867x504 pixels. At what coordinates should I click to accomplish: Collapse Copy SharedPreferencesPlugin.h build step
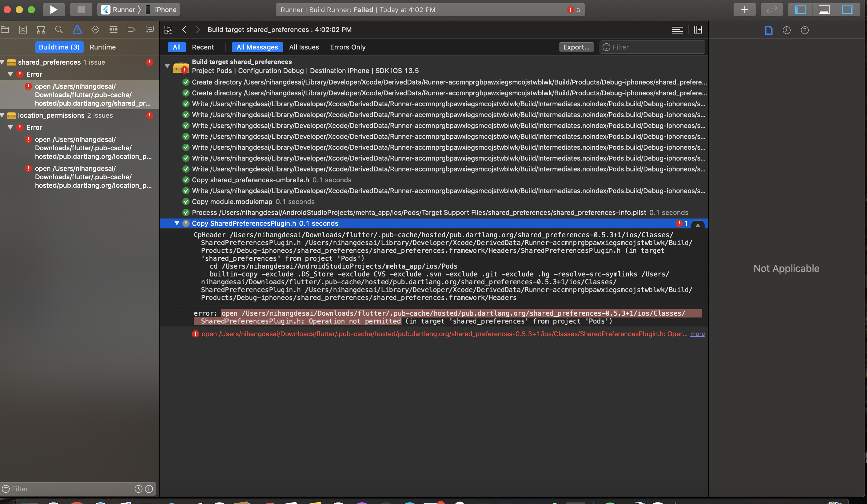tap(177, 223)
